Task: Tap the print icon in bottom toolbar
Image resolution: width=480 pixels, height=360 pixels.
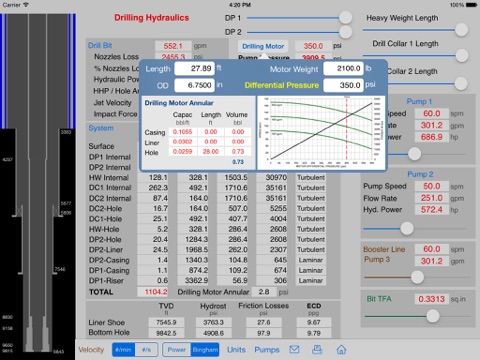Action: [x=317, y=349]
